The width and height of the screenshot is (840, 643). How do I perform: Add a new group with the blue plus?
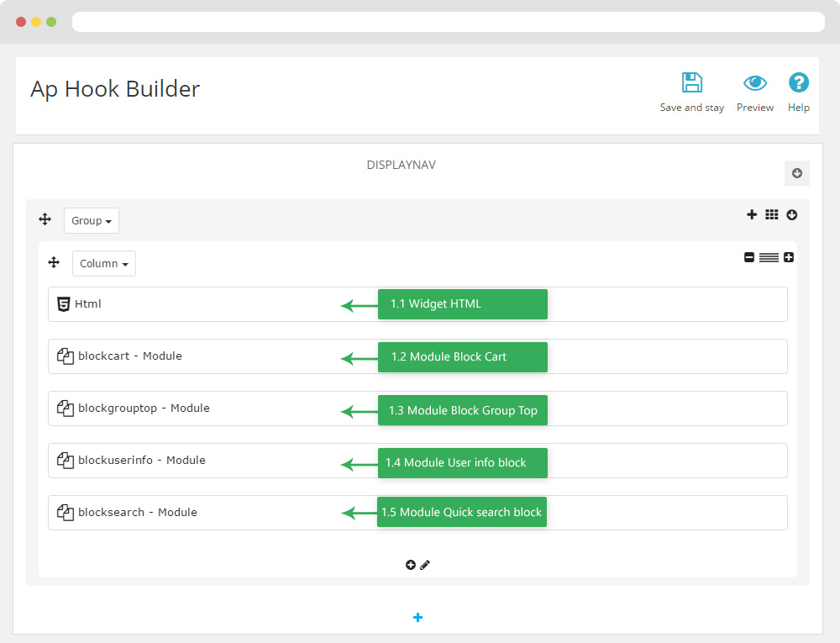click(x=418, y=618)
